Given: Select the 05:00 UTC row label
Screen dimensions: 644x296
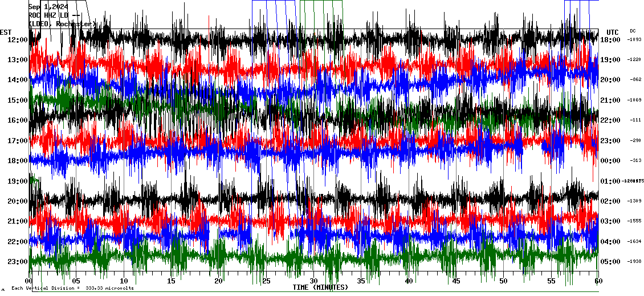Looking at the screenshot, I should (x=610, y=262).
